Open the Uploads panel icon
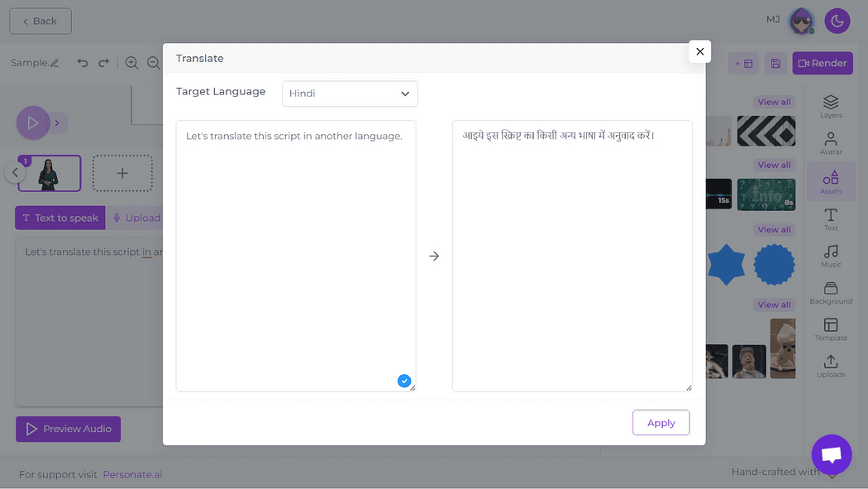The image size is (868, 489). point(831,366)
